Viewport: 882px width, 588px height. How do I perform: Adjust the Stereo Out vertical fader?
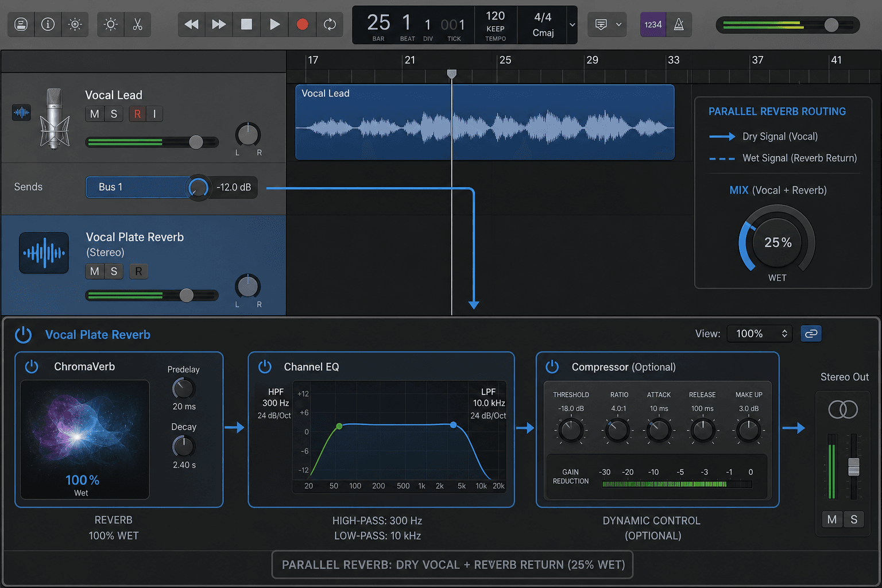pyautogui.click(x=854, y=467)
